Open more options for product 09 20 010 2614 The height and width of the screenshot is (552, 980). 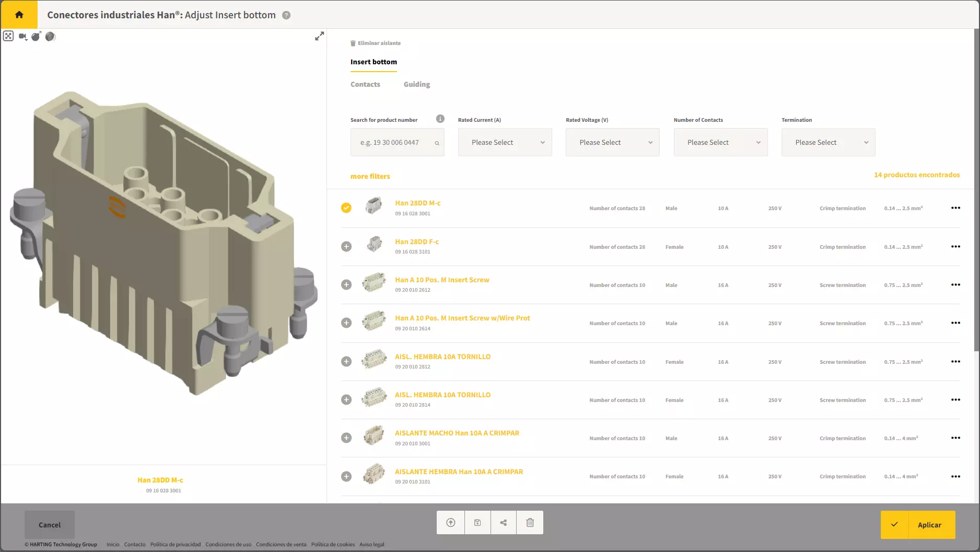click(955, 323)
